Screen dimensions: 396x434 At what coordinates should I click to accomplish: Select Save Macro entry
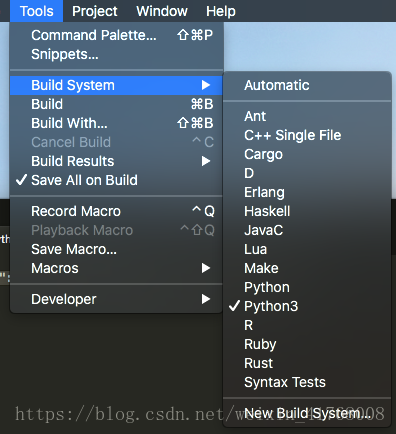[116, 249]
